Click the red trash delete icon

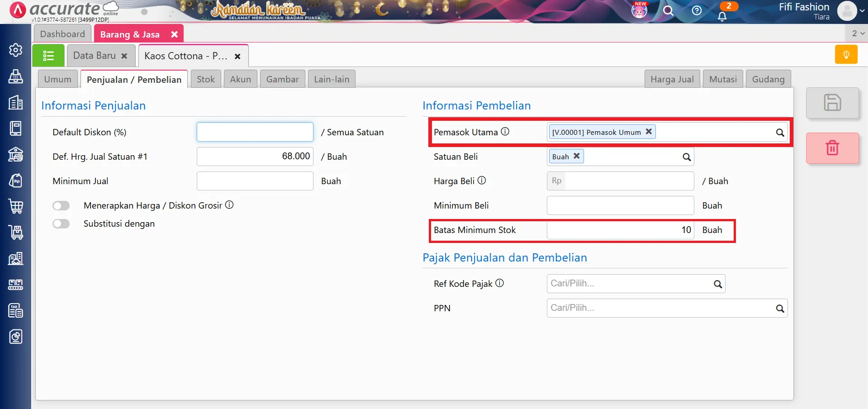(832, 148)
